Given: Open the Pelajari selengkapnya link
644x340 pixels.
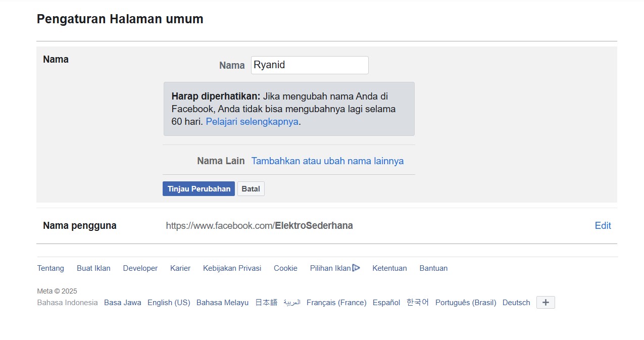Looking at the screenshot, I should point(252,122).
